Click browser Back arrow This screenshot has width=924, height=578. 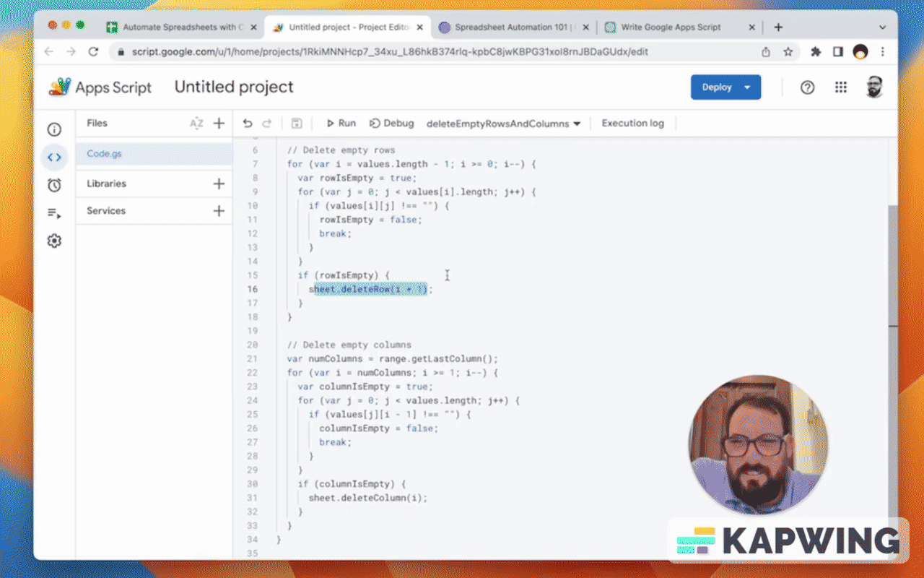pyautogui.click(x=49, y=52)
